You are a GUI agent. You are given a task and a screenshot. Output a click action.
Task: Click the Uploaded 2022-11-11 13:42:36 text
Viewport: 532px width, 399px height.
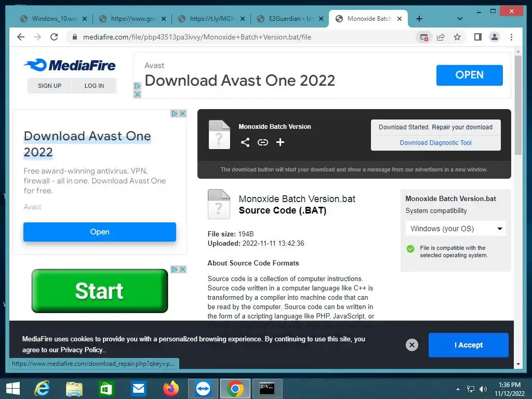point(256,243)
